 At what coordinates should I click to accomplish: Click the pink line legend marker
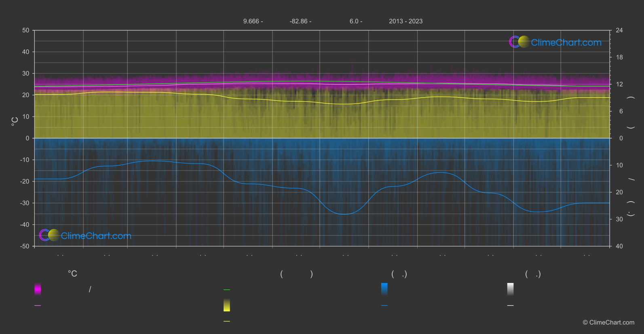[x=38, y=306]
